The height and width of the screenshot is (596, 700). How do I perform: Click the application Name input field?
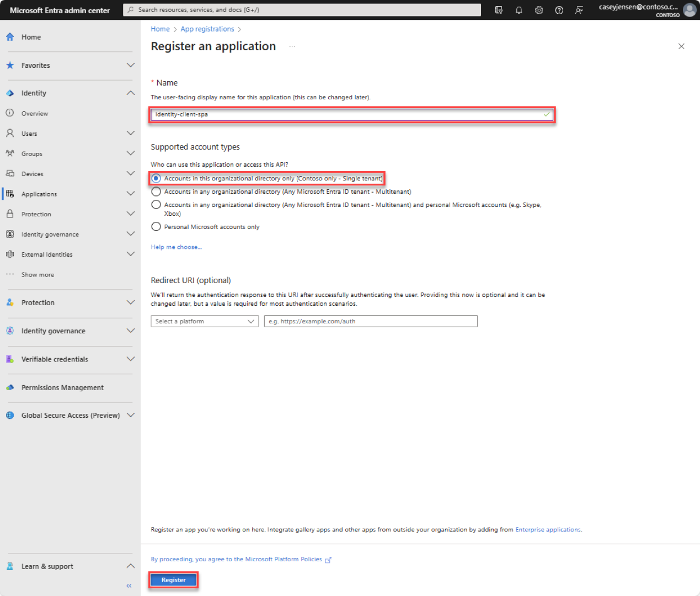click(352, 115)
